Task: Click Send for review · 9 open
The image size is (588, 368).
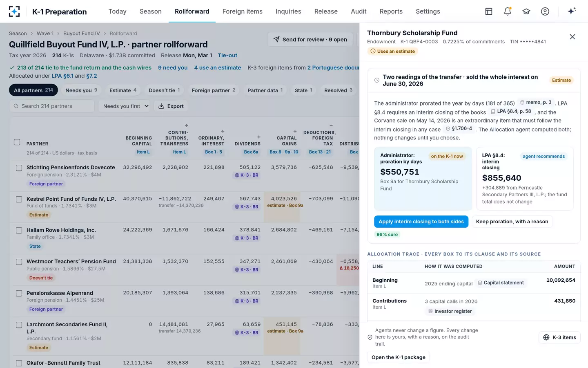Action: pyautogui.click(x=310, y=39)
